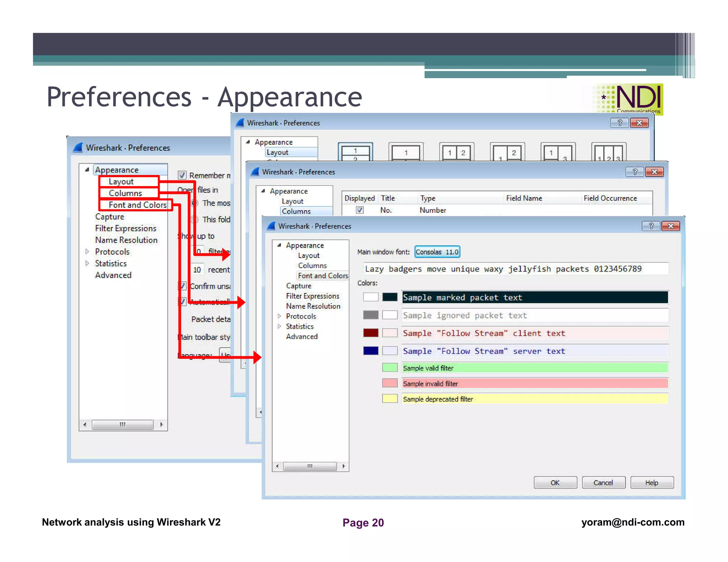Image resolution: width=728 pixels, height=562 pixels.
Task: Pick server text navy foreground swatch
Action: pyautogui.click(x=370, y=351)
